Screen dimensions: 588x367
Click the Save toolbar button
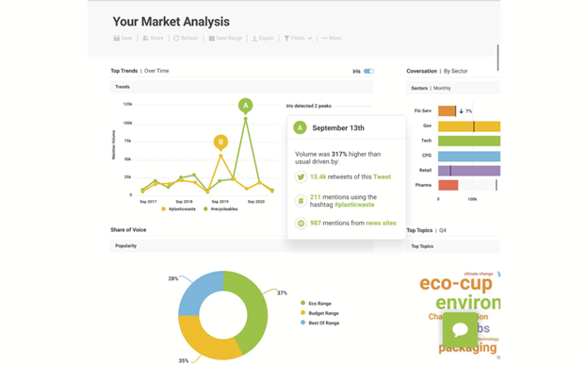click(123, 38)
